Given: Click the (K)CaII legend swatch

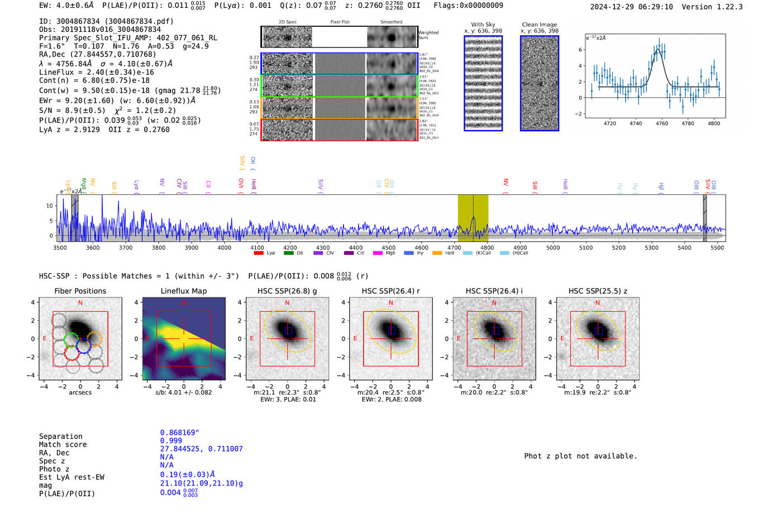Looking at the screenshot, I should (468, 253).
